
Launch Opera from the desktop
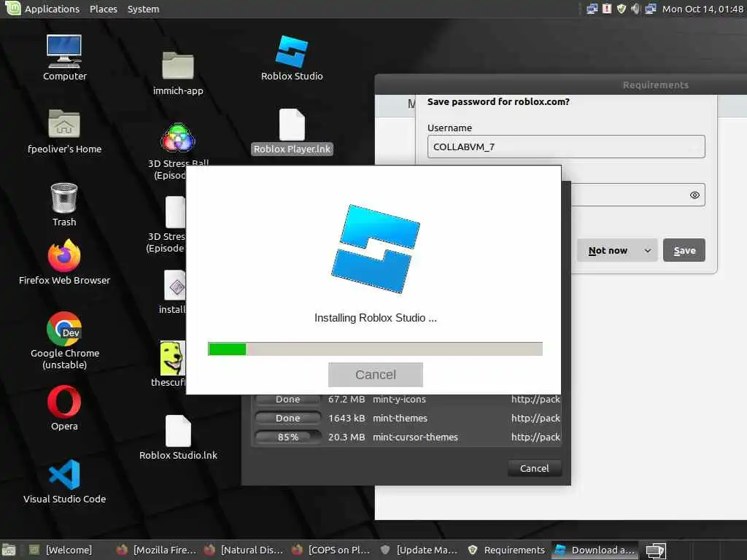point(64,402)
